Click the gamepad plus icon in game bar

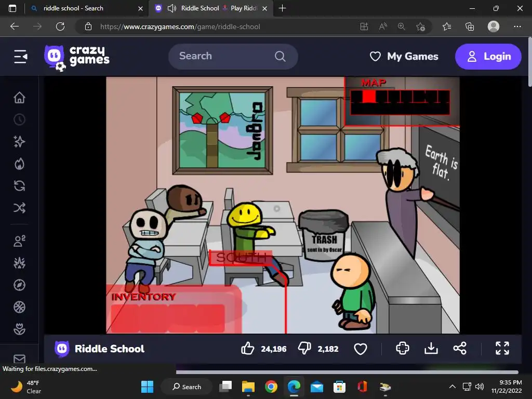click(x=403, y=349)
